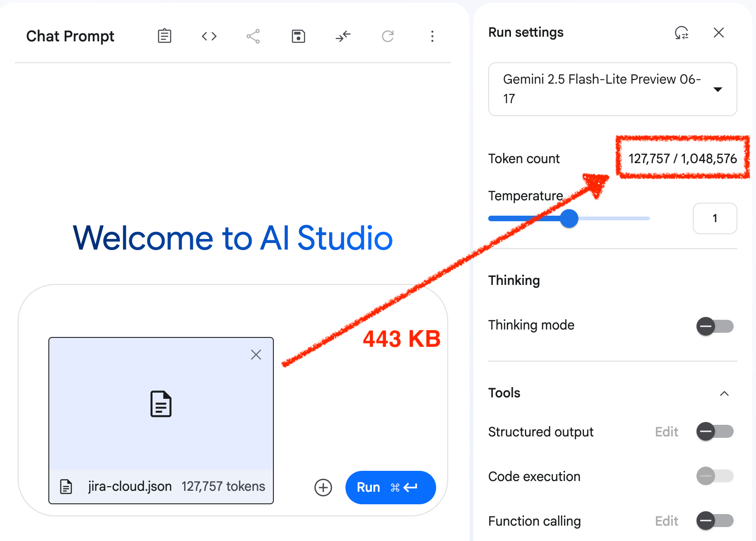Screen dimensions: 756x541
Task: Click the blue Run button
Action: tap(391, 488)
